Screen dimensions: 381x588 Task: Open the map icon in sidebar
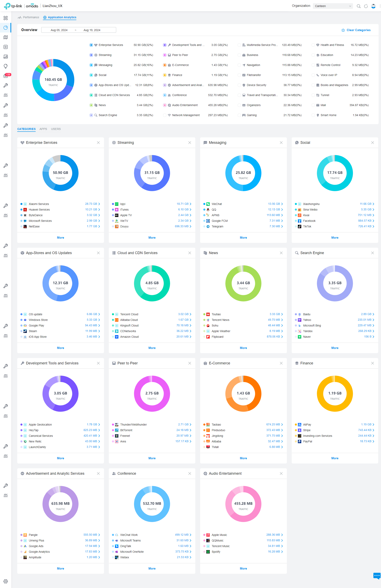point(5,37)
